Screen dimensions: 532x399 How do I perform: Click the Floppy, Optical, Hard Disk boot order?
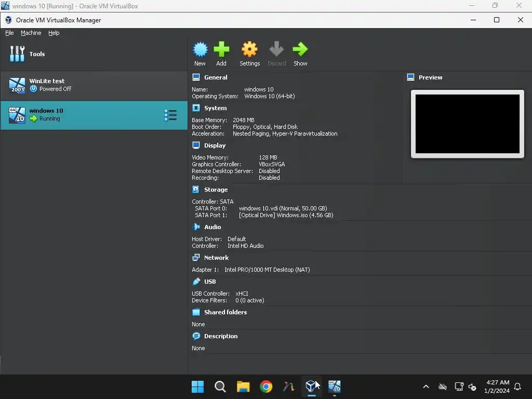(265, 127)
